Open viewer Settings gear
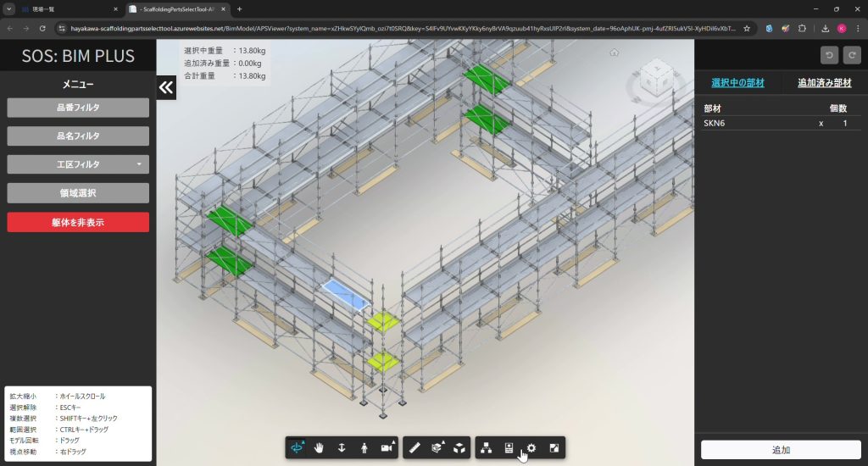868x466 pixels. [x=531, y=447]
